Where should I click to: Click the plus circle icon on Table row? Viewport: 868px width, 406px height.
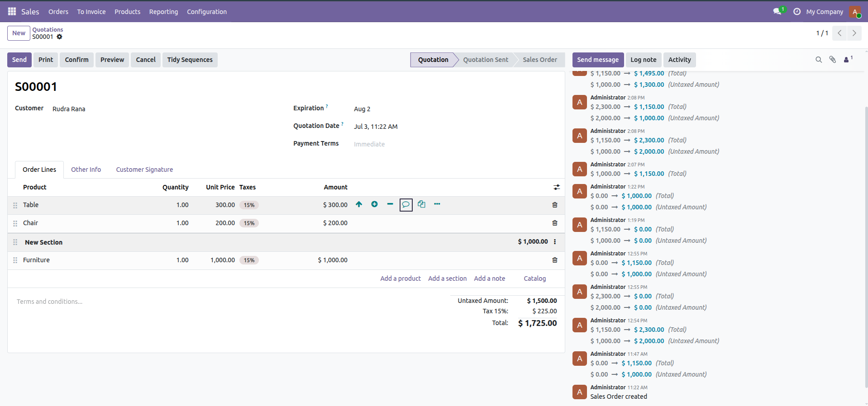click(x=374, y=204)
